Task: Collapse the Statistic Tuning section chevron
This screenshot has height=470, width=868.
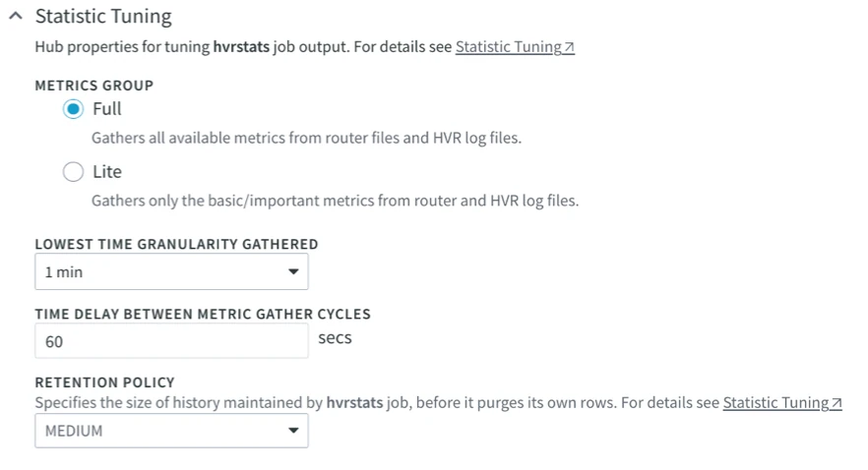Action: [x=15, y=17]
